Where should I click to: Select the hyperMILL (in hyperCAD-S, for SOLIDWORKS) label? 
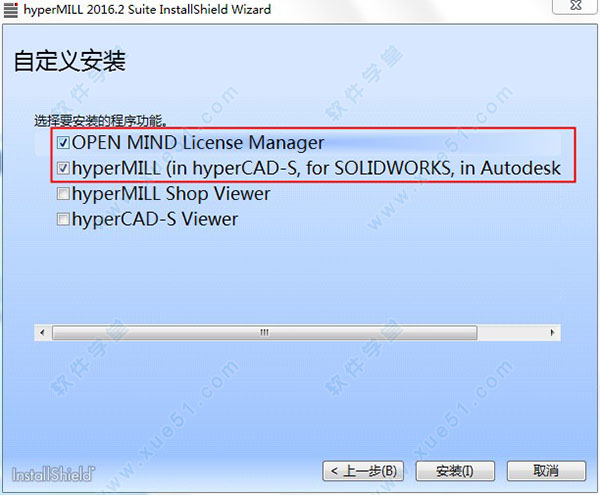click(x=316, y=168)
